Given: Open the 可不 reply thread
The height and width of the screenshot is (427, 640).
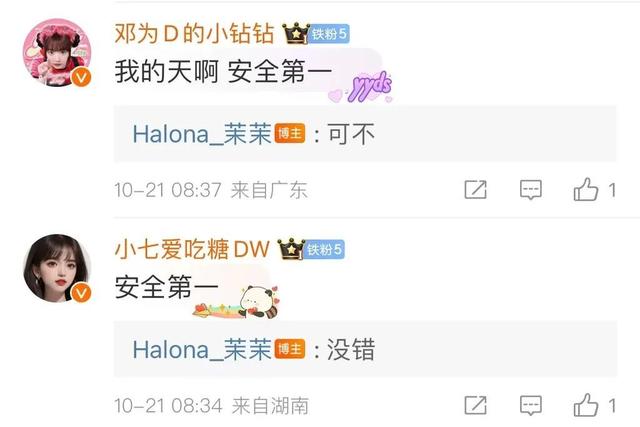Looking at the screenshot, I should (365, 134).
